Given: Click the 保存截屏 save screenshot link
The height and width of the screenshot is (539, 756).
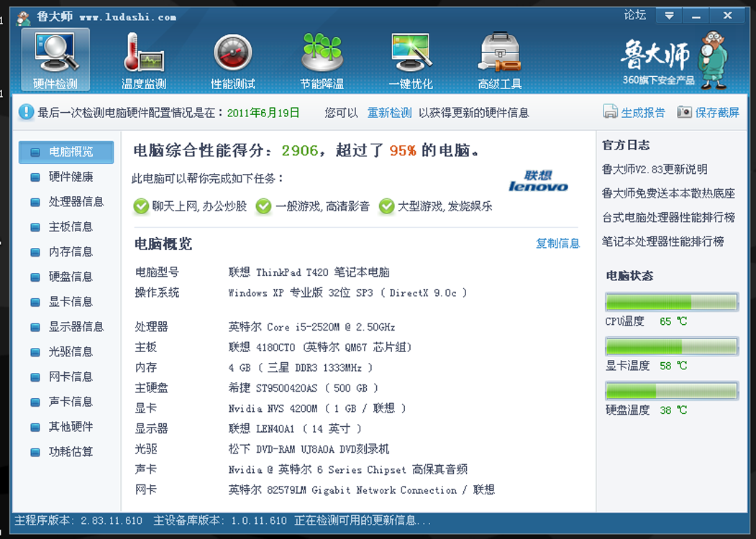Looking at the screenshot, I should coord(717,113).
